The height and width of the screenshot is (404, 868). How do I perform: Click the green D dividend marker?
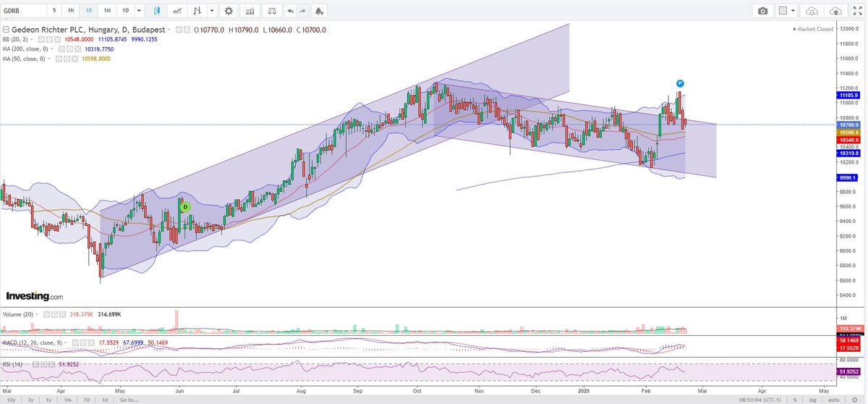click(185, 206)
